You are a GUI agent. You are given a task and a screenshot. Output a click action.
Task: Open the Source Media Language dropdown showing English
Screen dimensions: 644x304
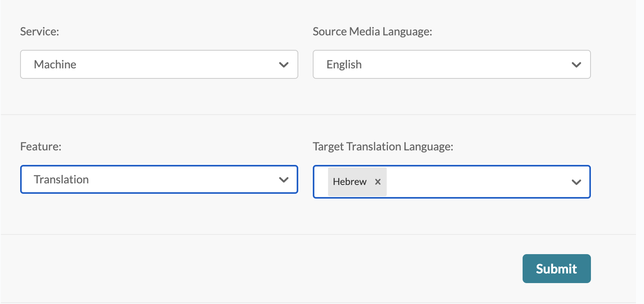(451, 64)
